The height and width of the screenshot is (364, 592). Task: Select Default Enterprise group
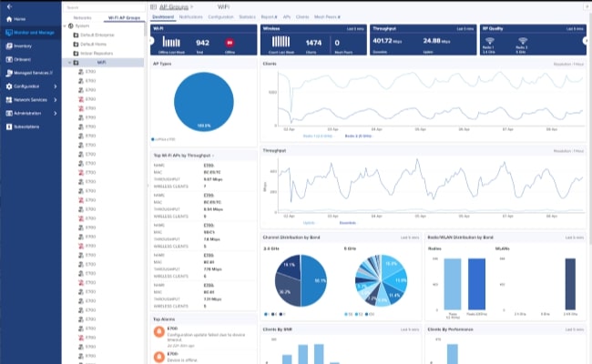tap(97, 35)
